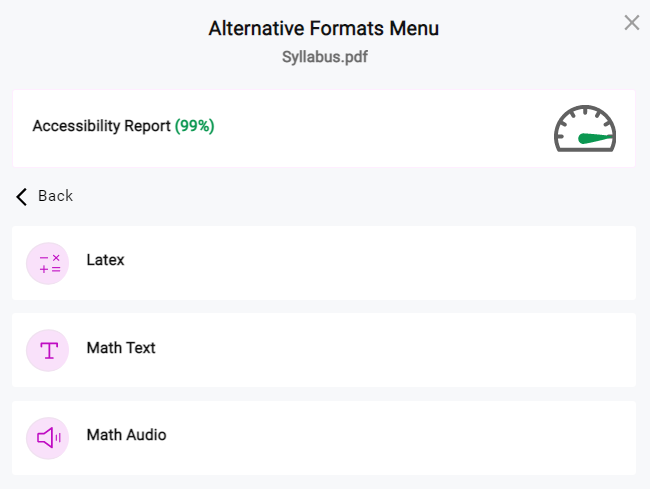The height and width of the screenshot is (489, 650).
Task: Click the pink circle behind Latex icon
Action: [x=47, y=264]
